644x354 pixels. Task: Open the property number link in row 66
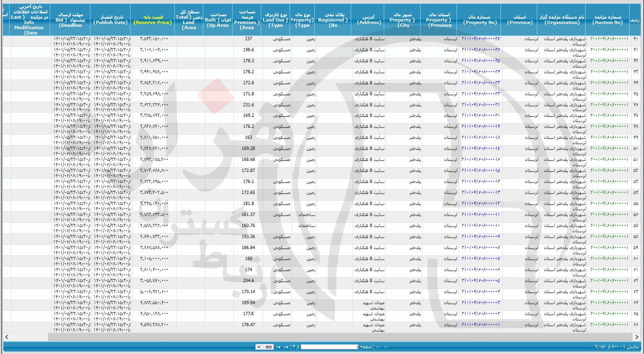481,325
